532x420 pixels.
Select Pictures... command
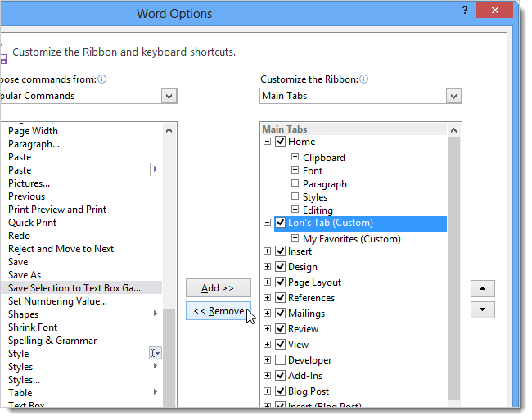tap(29, 183)
